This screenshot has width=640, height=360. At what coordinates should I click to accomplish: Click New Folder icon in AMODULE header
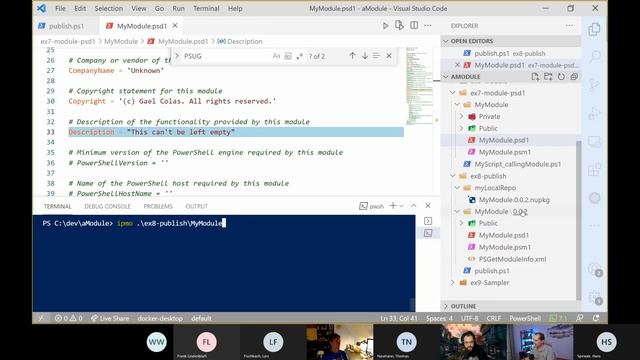tap(548, 76)
